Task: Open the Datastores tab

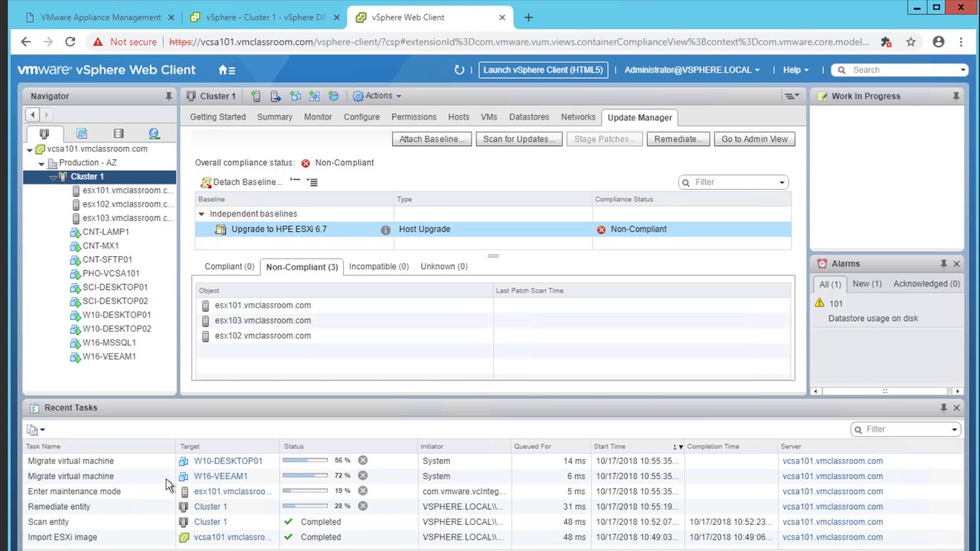Action: [x=529, y=117]
